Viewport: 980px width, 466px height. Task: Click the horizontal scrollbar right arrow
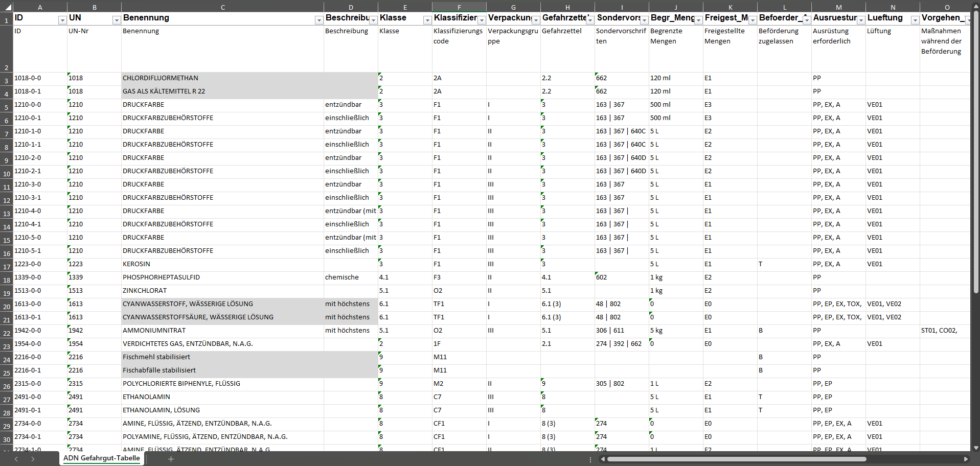pyautogui.click(x=966, y=459)
